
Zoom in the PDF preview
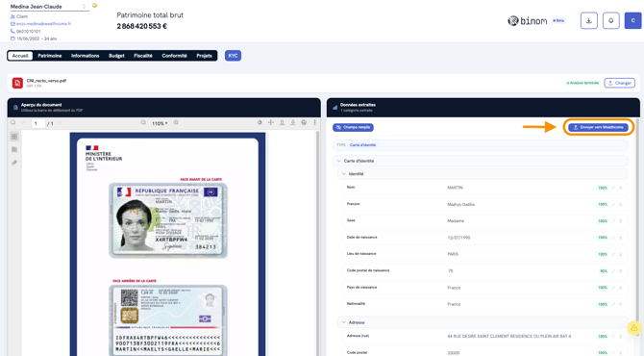coord(176,122)
